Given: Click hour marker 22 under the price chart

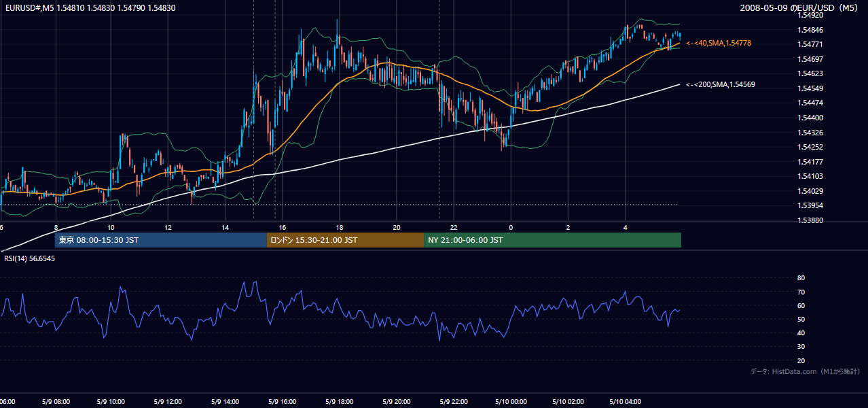Looking at the screenshot, I should tap(454, 227).
